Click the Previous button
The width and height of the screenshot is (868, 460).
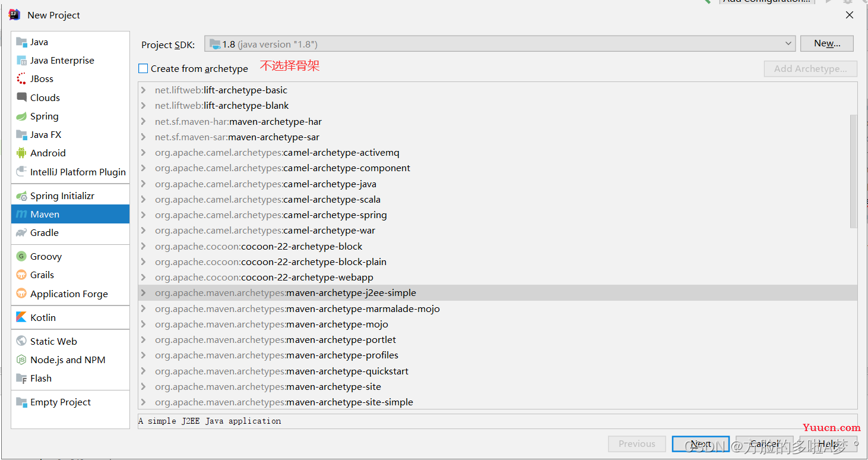point(637,444)
